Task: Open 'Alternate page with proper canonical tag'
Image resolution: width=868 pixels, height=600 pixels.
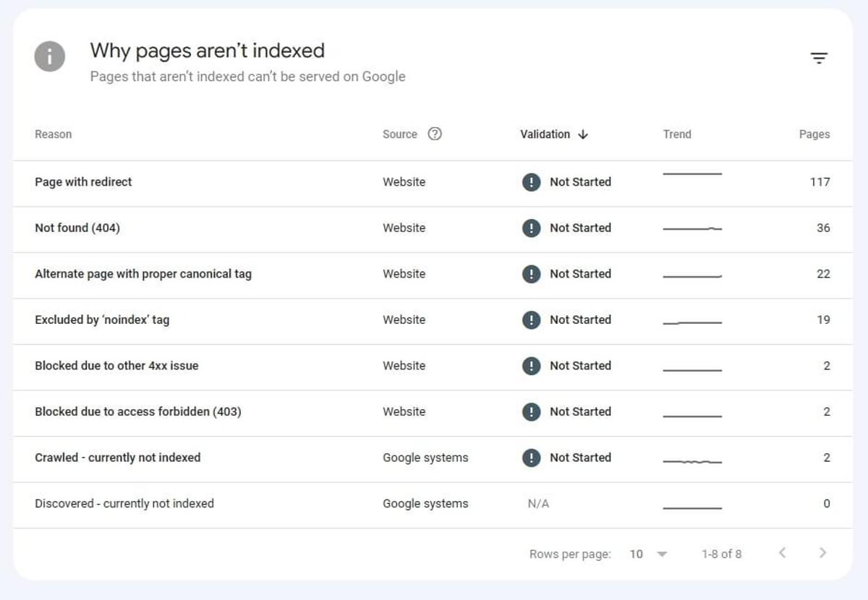Action: click(143, 274)
